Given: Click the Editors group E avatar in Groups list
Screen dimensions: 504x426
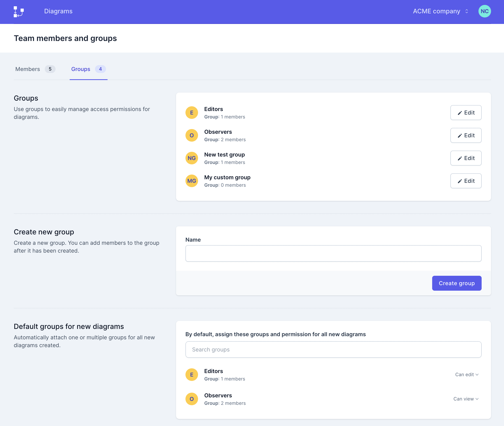Looking at the screenshot, I should tap(192, 113).
